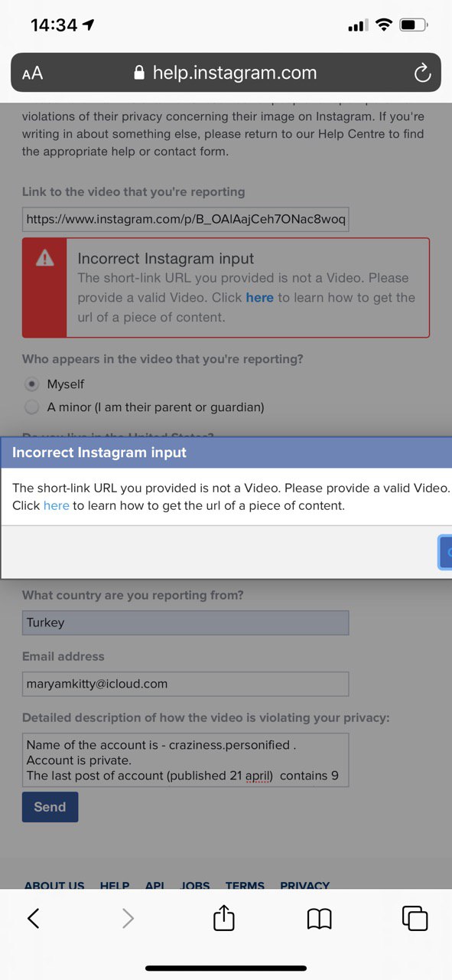Open the Turkey country selector
The height and width of the screenshot is (980, 452).
[185, 622]
